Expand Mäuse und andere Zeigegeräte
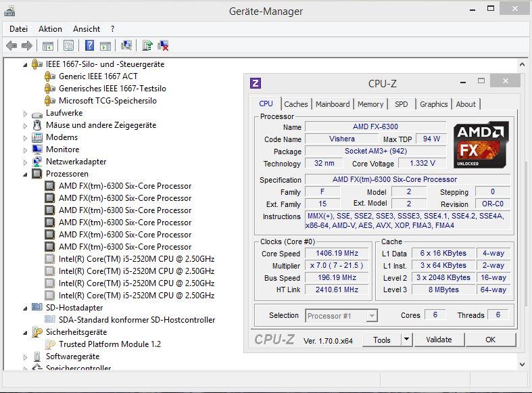532x393 pixels. click(x=25, y=126)
